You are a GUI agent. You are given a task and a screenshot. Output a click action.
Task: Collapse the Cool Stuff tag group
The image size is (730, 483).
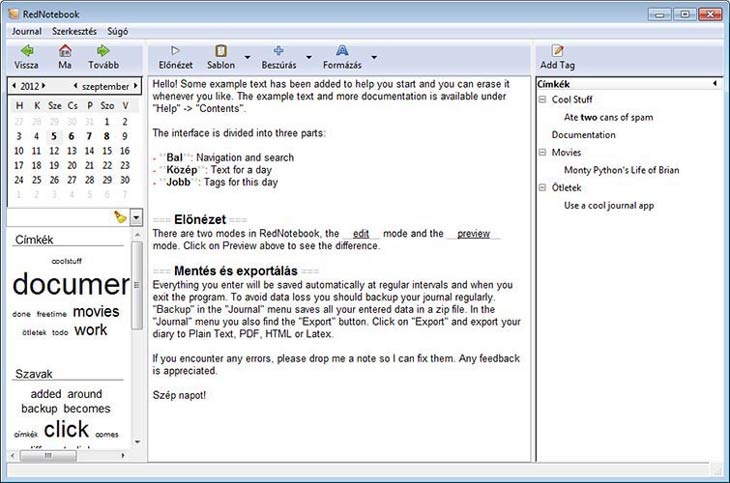click(542, 100)
